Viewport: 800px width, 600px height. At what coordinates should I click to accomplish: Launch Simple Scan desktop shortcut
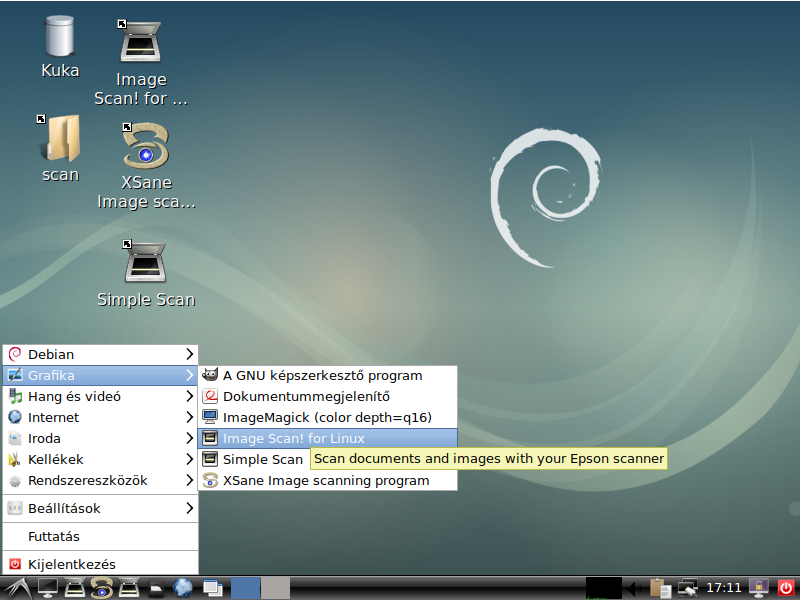pos(146,273)
